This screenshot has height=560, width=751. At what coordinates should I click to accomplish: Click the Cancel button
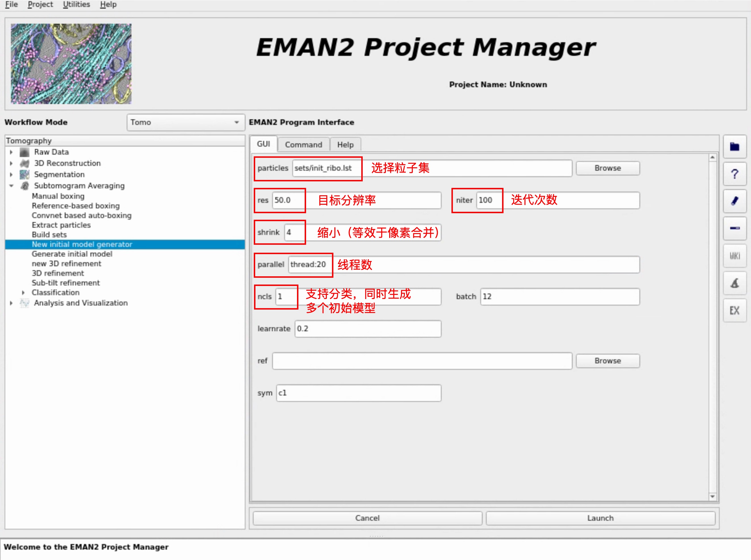[367, 518]
